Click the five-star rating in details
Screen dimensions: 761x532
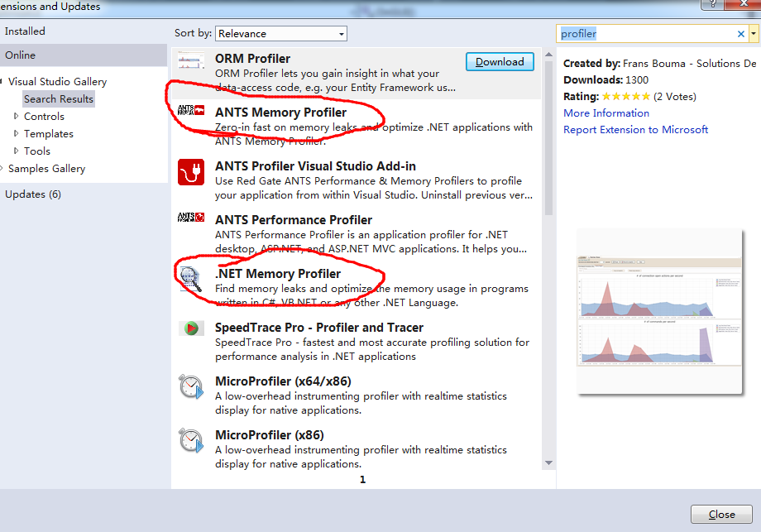[625, 97]
